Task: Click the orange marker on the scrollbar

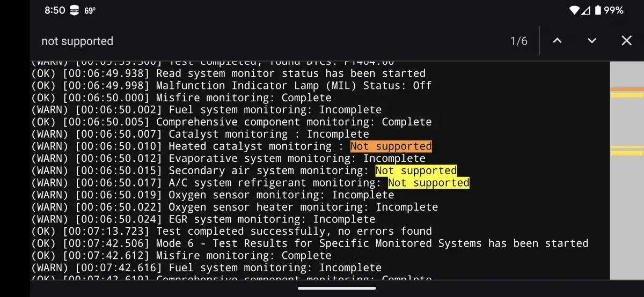Action: click(x=627, y=89)
